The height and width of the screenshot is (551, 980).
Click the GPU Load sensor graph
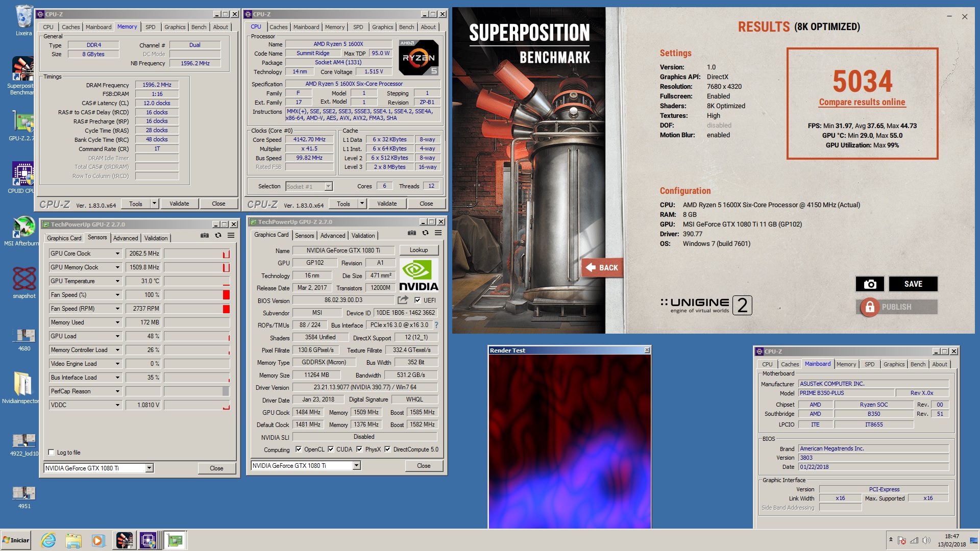(x=197, y=336)
